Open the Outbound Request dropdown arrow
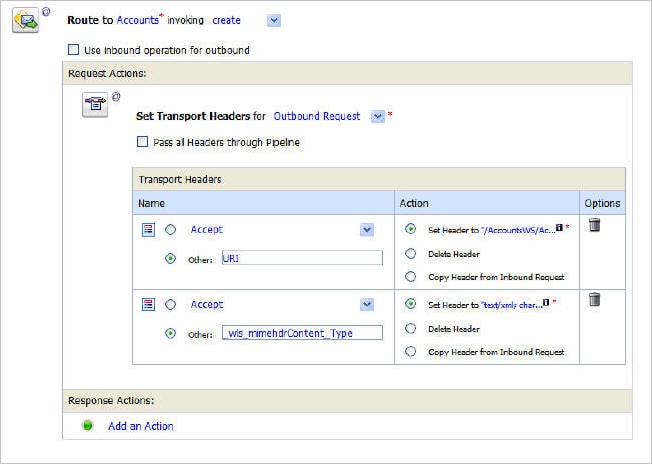 coord(377,116)
